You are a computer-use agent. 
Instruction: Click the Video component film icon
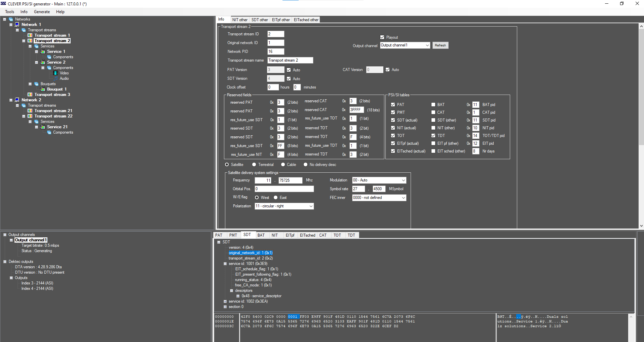click(55, 73)
